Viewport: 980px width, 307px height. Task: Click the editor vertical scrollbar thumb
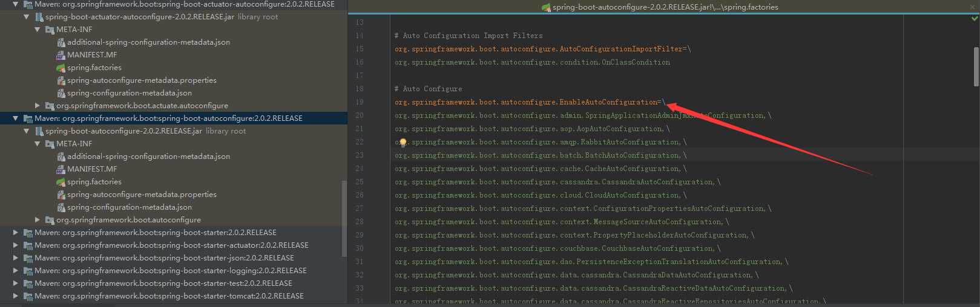[x=976, y=66]
